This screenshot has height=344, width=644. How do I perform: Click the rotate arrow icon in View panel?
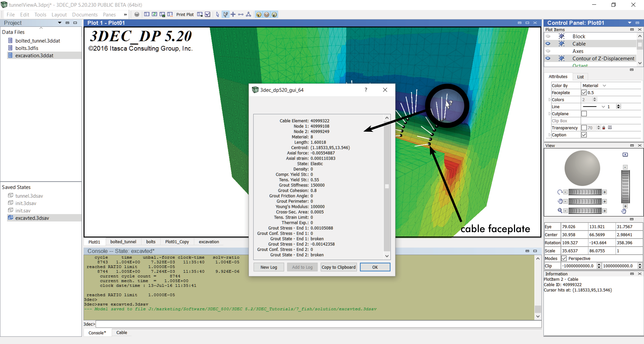tap(560, 192)
